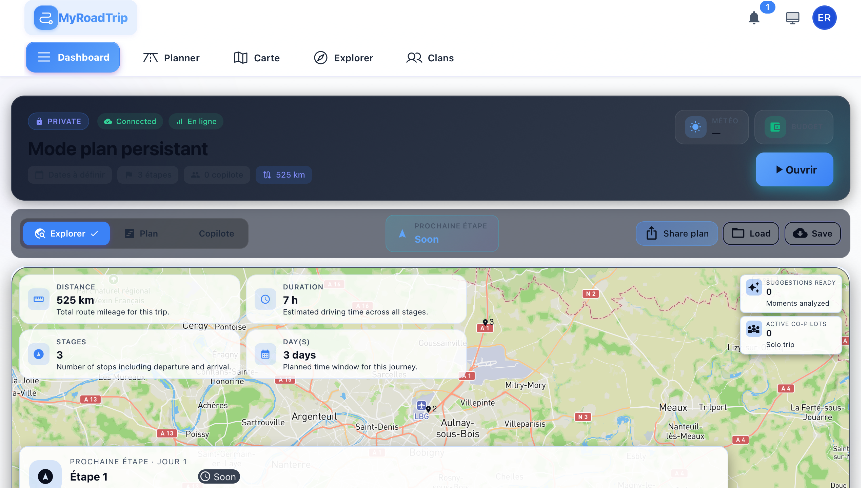
Task: Switch to Copilote mode segment
Action: click(x=216, y=233)
